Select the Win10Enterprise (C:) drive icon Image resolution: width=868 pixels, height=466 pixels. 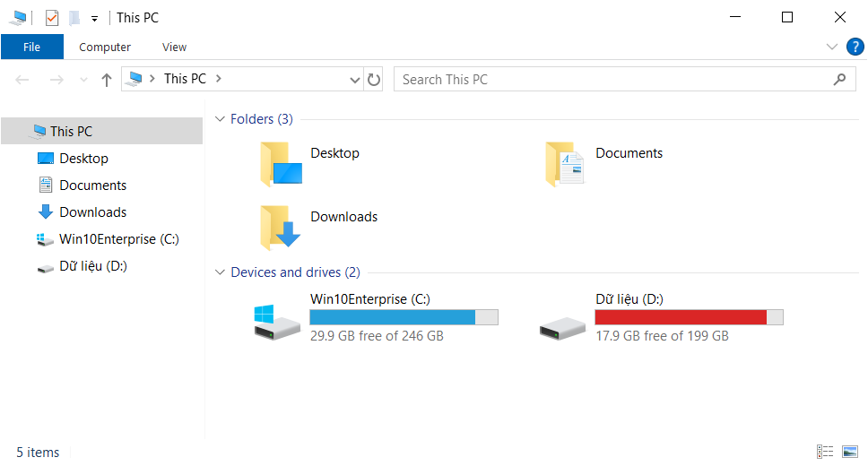click(x=276, y=322)
